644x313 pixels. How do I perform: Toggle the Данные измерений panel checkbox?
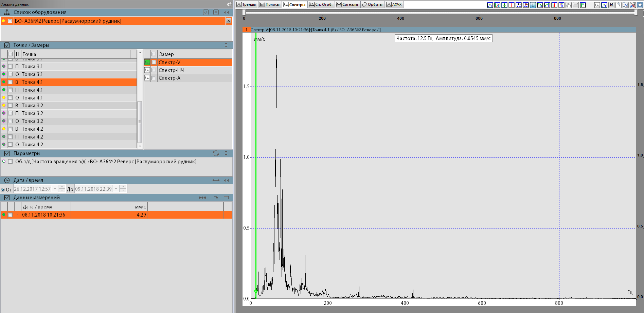7,198
